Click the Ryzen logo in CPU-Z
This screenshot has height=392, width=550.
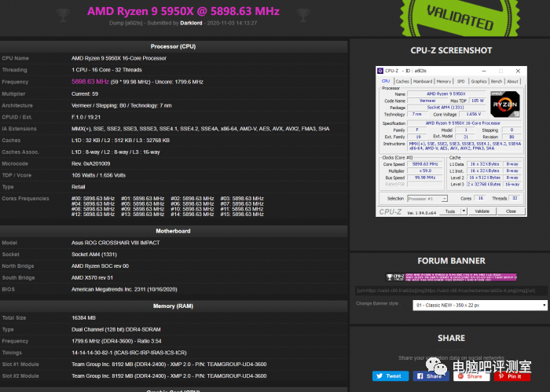click(x=504, y=104)
